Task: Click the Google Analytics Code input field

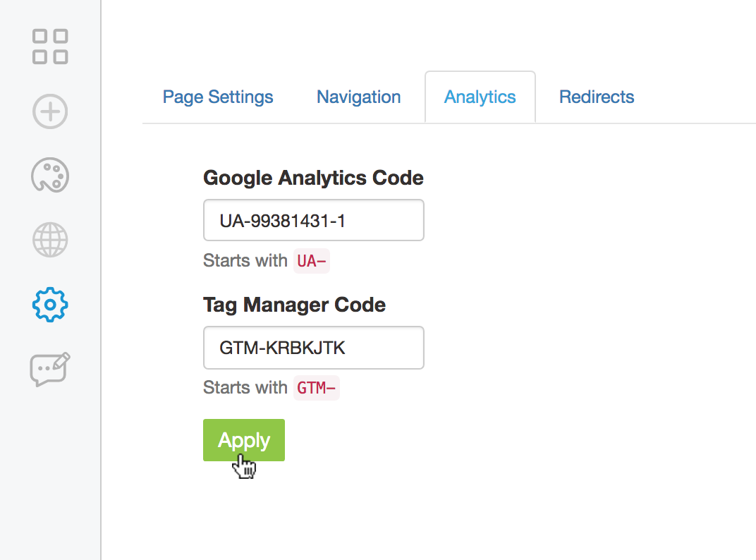Action: coord(313,221)
